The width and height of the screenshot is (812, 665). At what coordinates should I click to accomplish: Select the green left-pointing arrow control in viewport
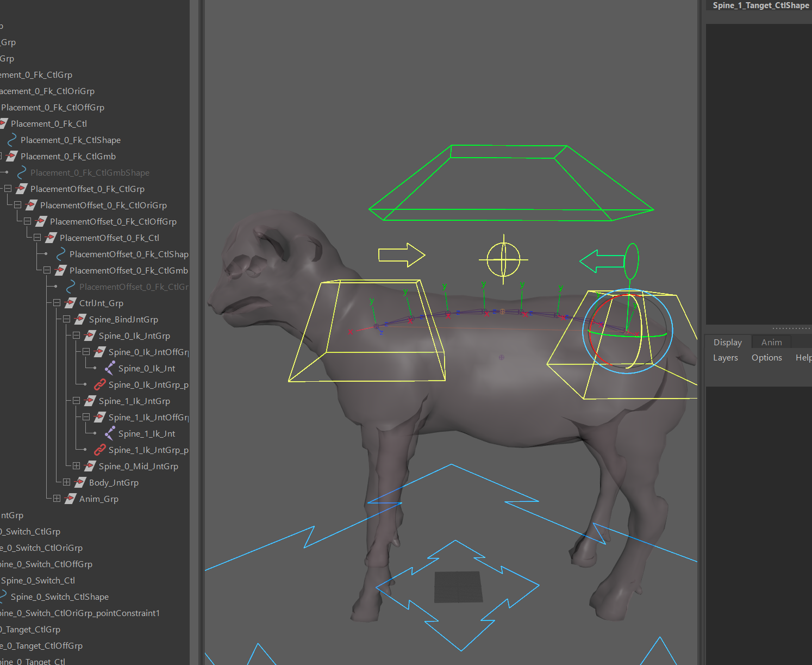click(601, 262)
